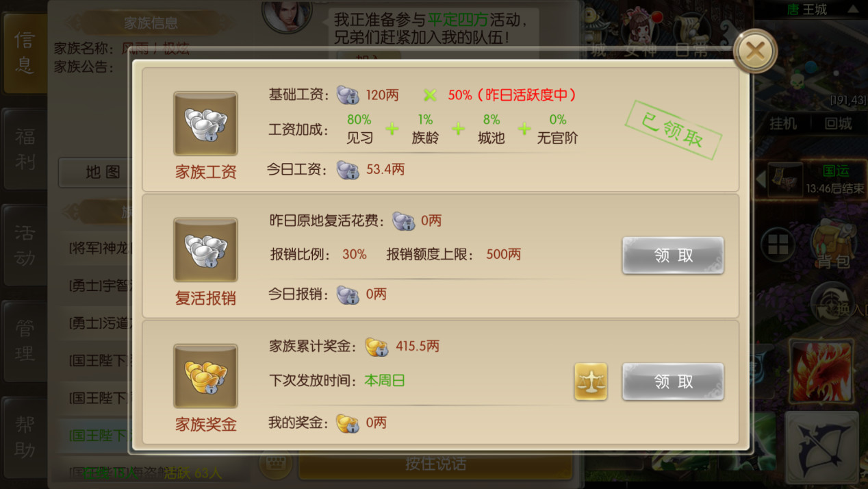Click the 复活报销 silver ingot icon
868x489 pixels.
click(x=205, y=250)
